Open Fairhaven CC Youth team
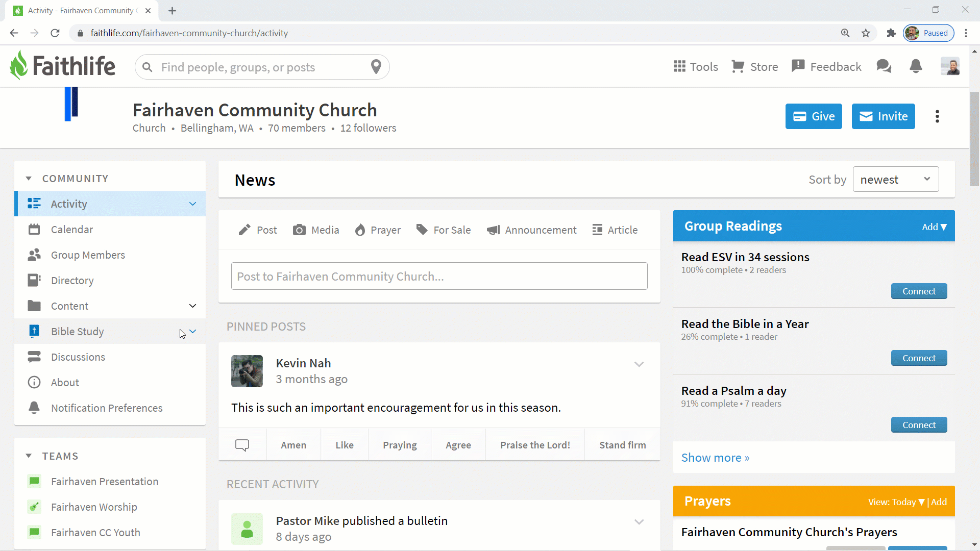The height and width of the screenshot is (551, 980). (x=95, y=533)
